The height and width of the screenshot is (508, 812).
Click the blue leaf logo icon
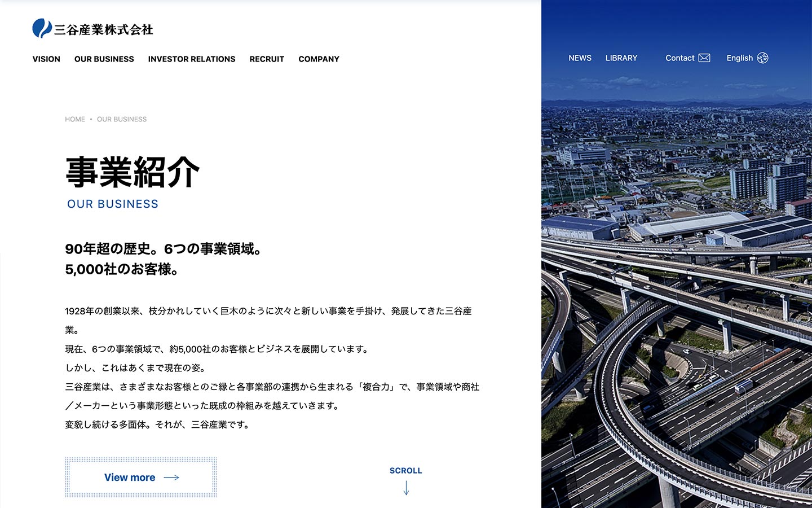point(42,28)
